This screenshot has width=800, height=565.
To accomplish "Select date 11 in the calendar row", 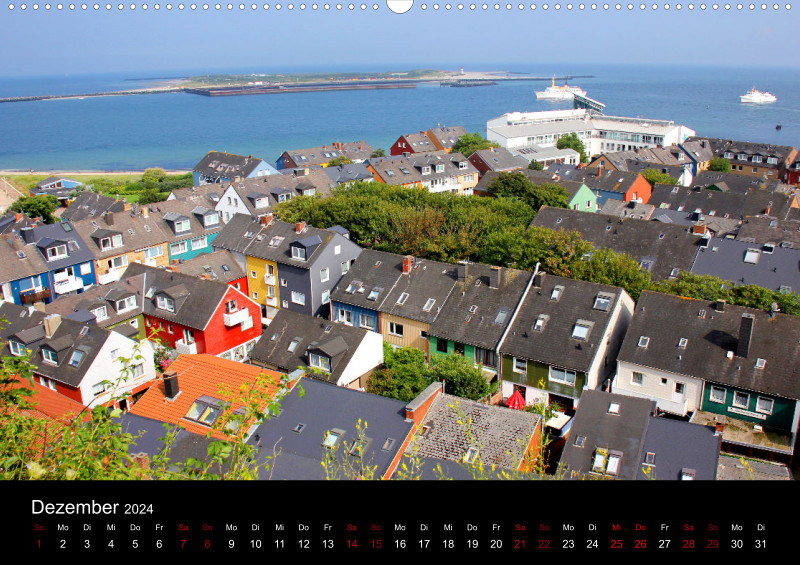I will click(x=280, y=544).
